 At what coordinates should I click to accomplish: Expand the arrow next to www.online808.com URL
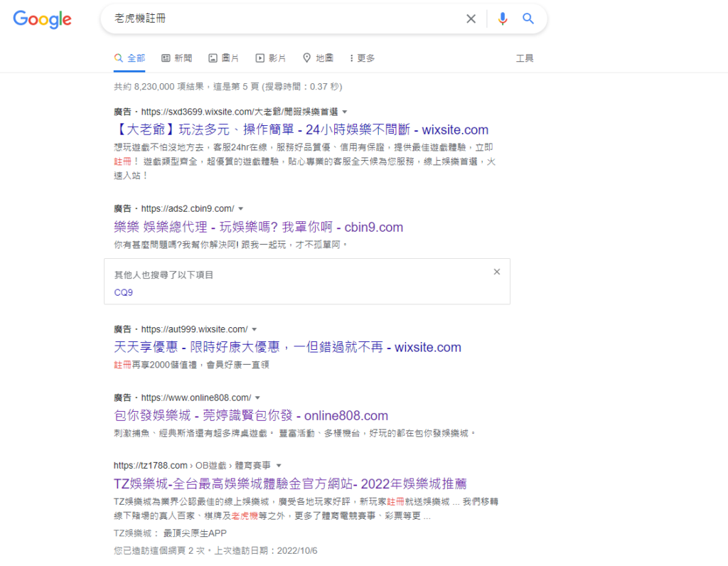pos(257,398)
